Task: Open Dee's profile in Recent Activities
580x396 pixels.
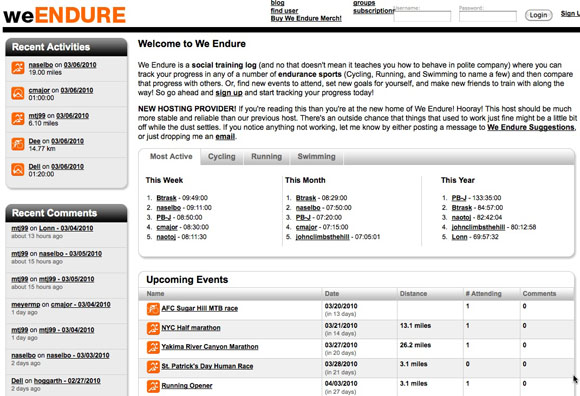Action: point(34,141)
